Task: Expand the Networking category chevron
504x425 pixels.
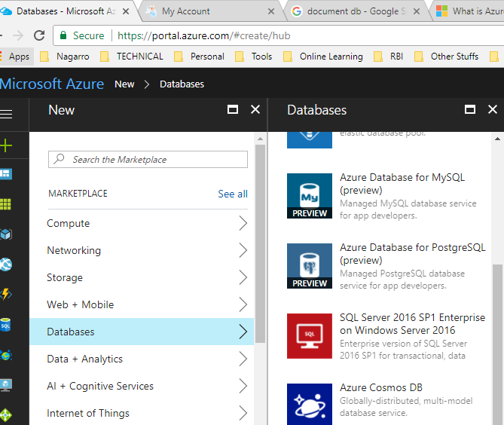Action: (x=243, y=250)
